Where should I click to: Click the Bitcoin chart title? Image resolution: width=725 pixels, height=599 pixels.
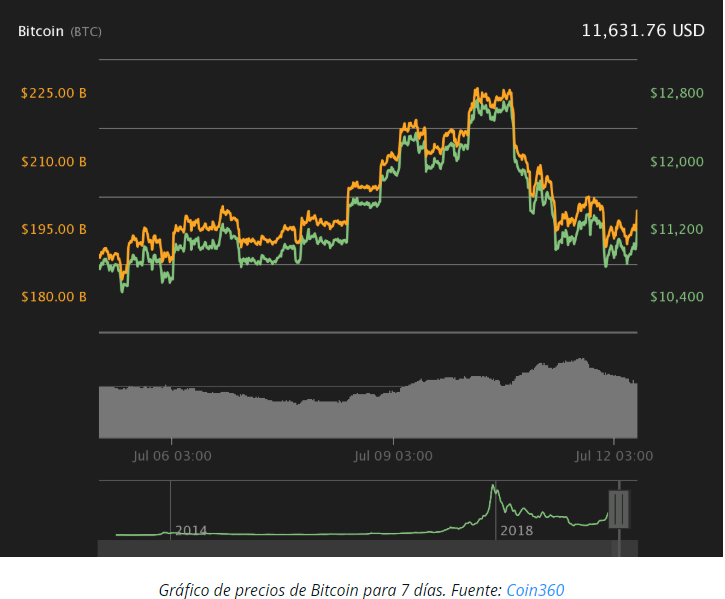tap(41, 31)
